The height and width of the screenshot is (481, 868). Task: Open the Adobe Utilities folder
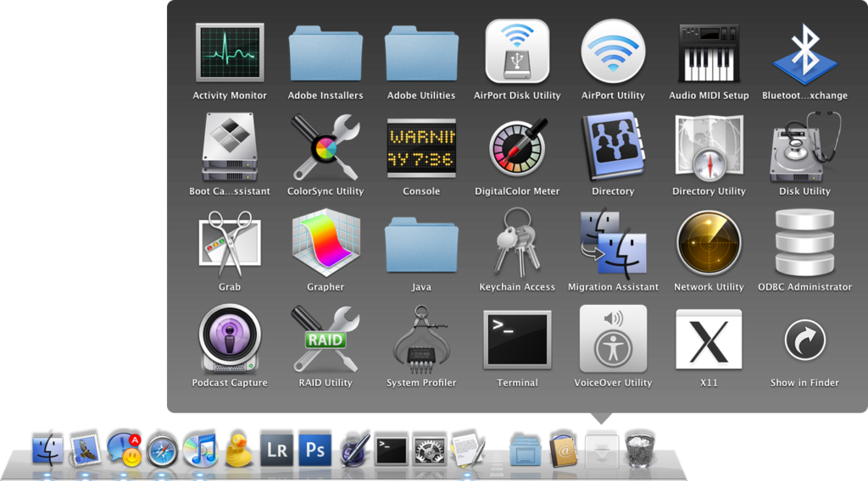point(421,53)
